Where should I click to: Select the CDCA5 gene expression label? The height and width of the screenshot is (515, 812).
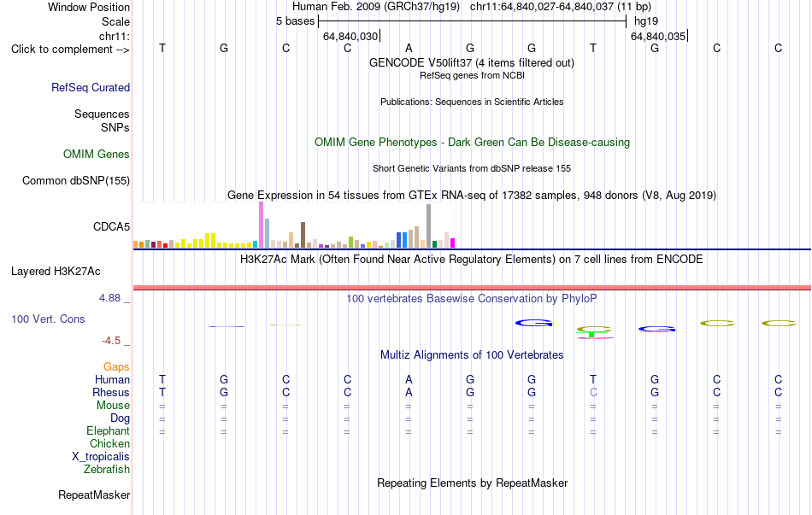[111, 226]
